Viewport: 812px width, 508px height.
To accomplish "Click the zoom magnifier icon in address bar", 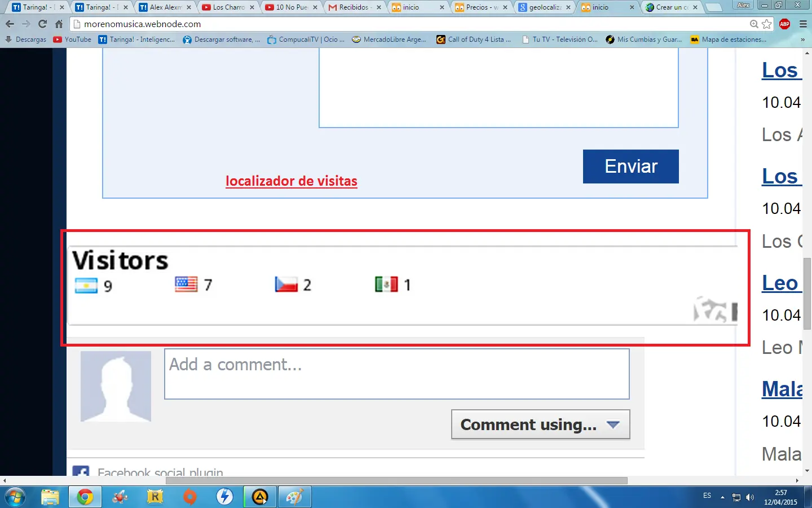I will coord(754,24).
